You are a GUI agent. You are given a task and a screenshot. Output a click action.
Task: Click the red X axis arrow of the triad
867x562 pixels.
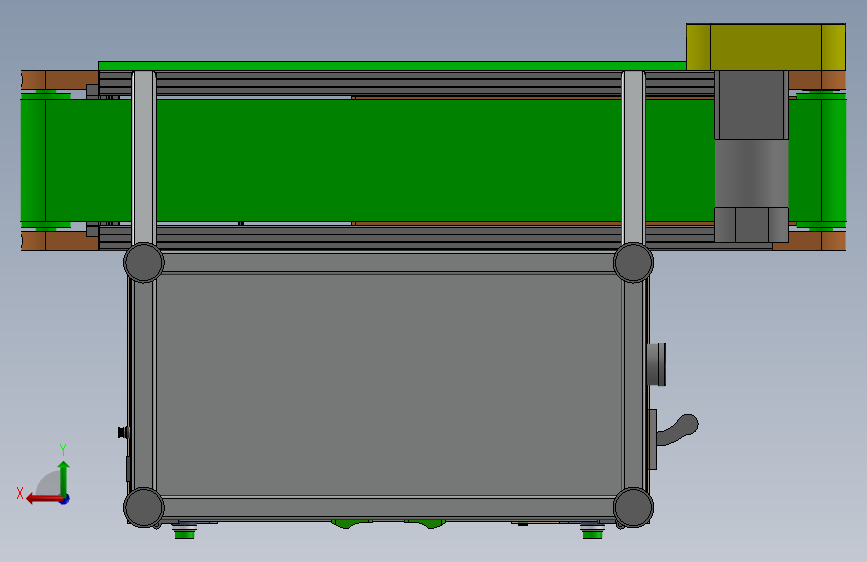click(43, 499)
